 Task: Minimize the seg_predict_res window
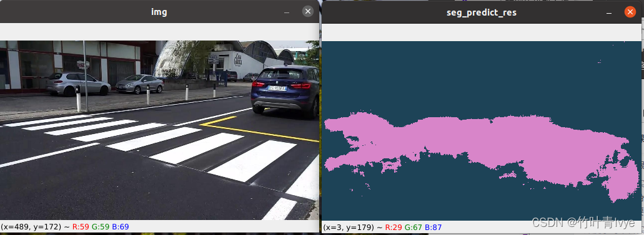[608, 13]
